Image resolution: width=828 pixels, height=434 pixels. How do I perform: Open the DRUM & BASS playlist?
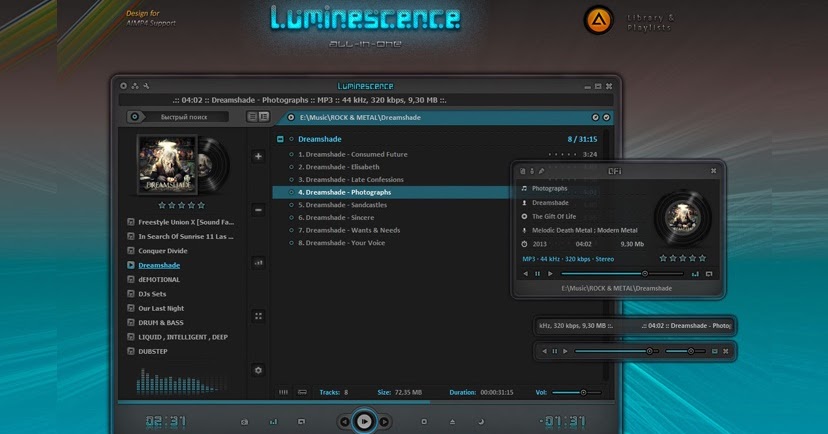click(x=161, y=323)
